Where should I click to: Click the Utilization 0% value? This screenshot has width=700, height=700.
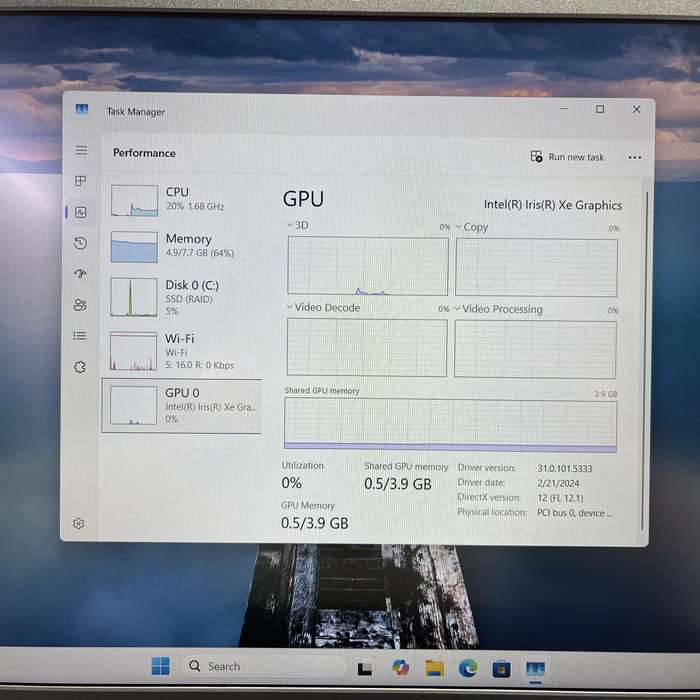pos(292,483)
